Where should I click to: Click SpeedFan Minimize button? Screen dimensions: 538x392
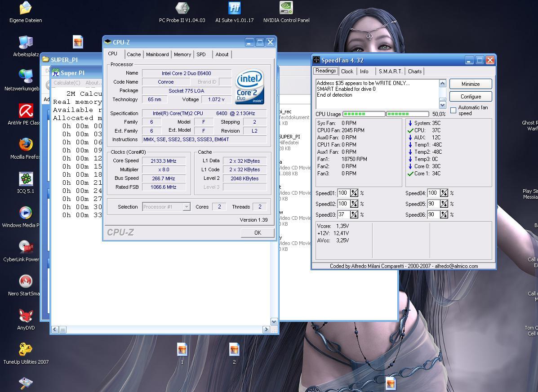point(471,84)
